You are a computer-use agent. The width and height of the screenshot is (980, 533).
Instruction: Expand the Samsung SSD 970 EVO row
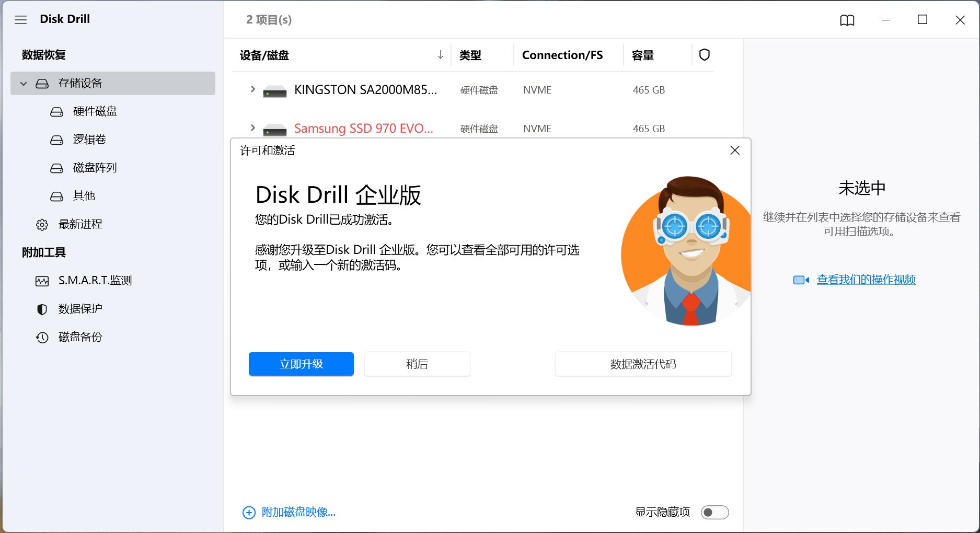pyautogui.click(x=252, y=128)
